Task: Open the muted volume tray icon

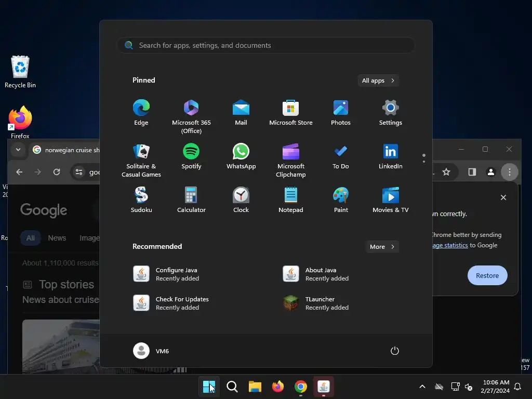Action: click(x=469, y=387)
